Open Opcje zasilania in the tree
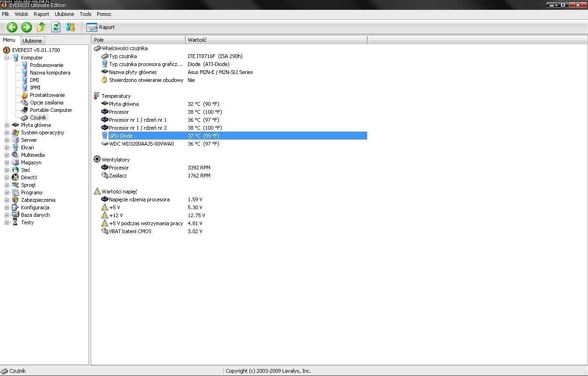Viewport: 588px width, 376px height. point(46,103)
